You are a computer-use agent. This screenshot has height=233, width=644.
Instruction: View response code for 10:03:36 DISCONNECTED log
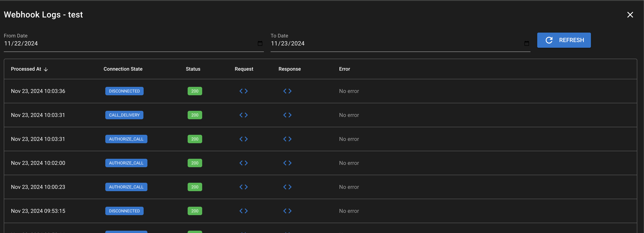pyautogui.click(x=287, y=91)
